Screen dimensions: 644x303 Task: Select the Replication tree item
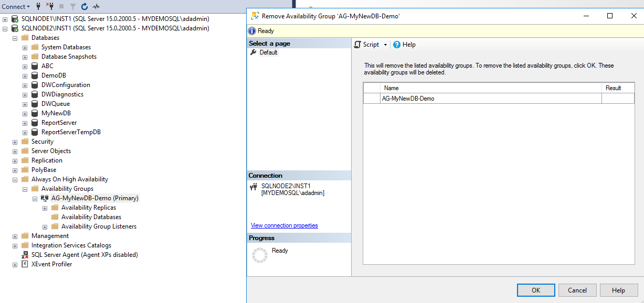pos(47,160)
